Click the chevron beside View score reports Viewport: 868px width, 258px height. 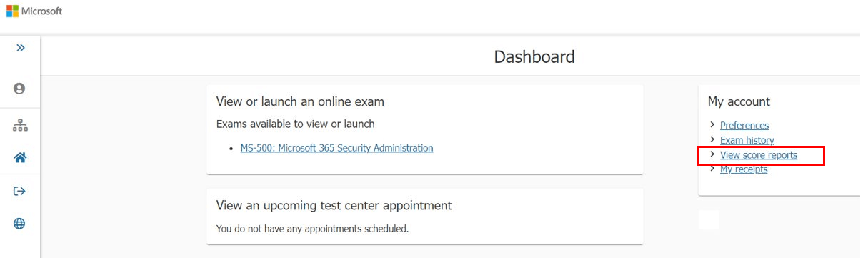point(712,154)
